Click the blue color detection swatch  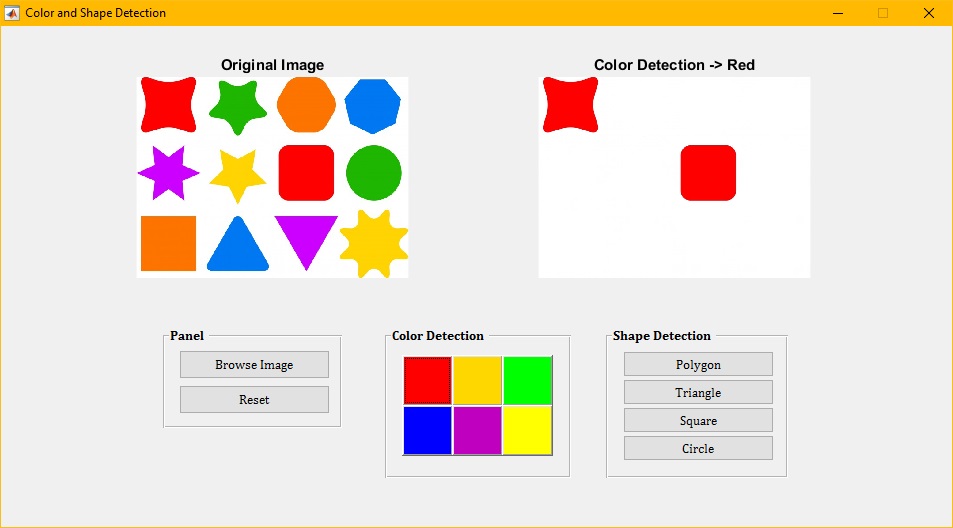428,430
